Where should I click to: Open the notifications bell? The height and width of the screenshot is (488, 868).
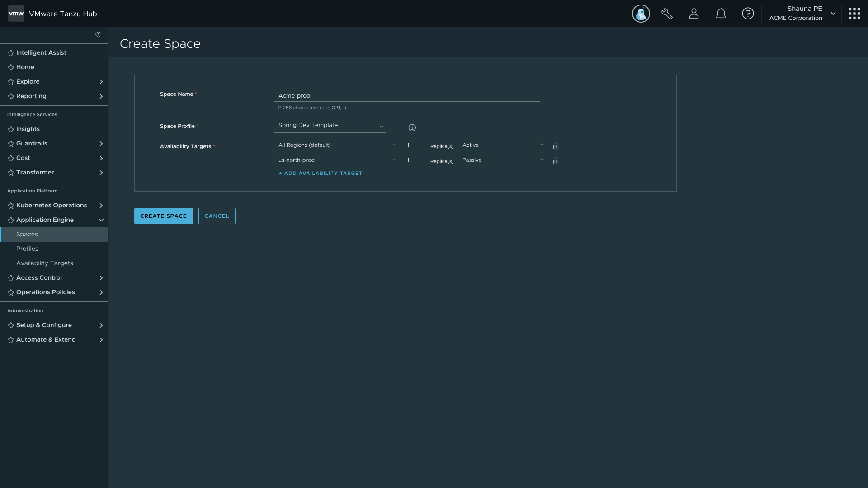(721, 14)
